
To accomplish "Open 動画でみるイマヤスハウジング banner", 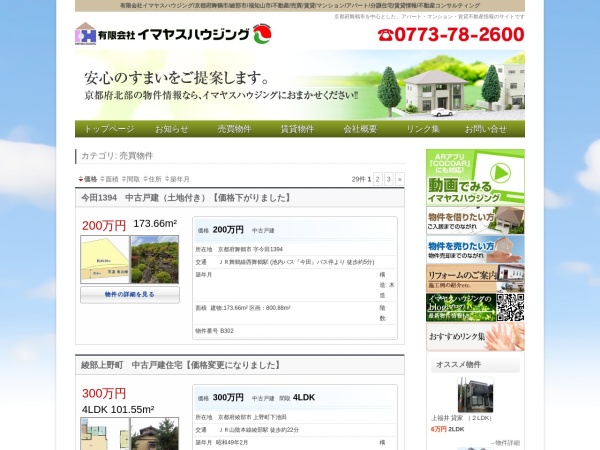I will [x=475, y=177].
